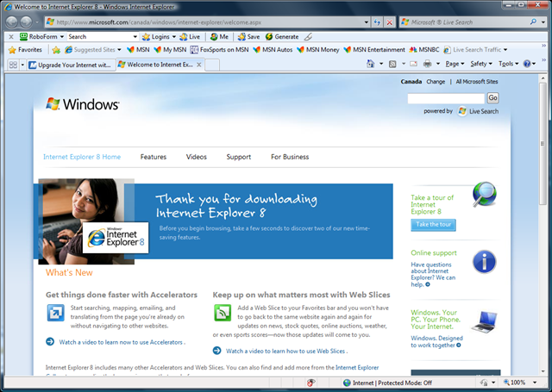
Task: Click the address bar URL field
Action: [x=209, y=22]
